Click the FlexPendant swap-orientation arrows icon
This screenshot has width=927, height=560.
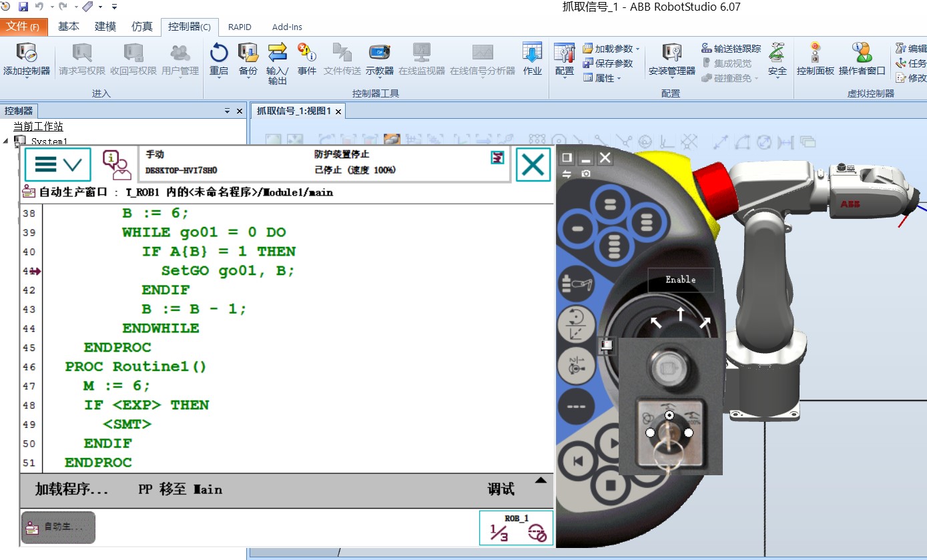click(567, 174)
